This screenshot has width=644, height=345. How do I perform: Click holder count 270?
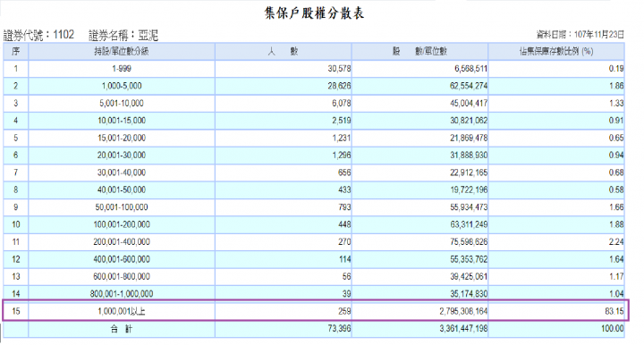344,242
